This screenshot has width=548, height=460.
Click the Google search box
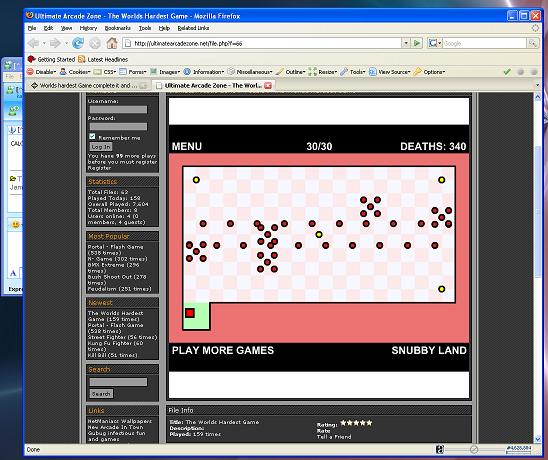(484, 43)
